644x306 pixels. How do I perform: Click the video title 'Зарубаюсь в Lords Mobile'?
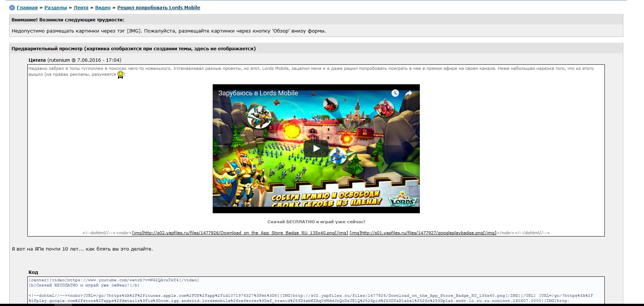coord(258,93)
